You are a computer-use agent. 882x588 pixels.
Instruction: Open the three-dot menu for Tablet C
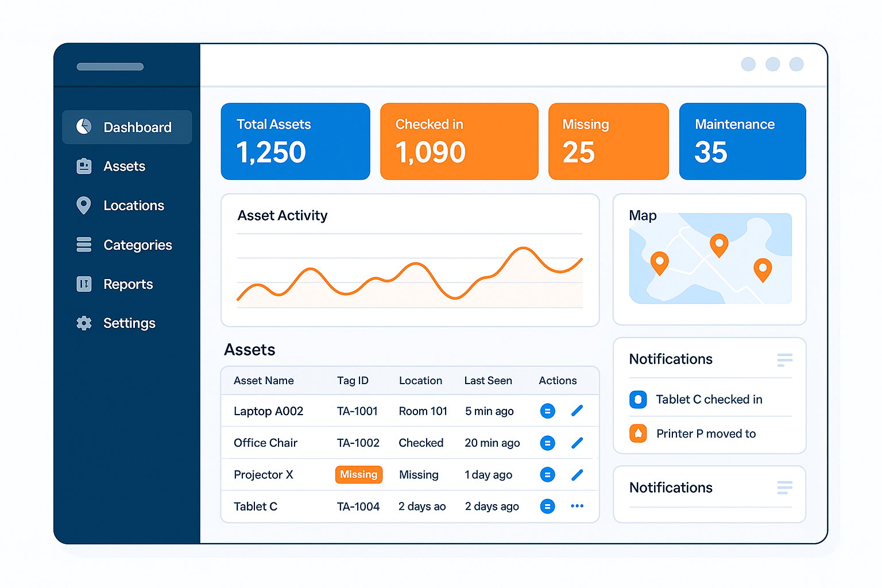click(x=577, y=506)
